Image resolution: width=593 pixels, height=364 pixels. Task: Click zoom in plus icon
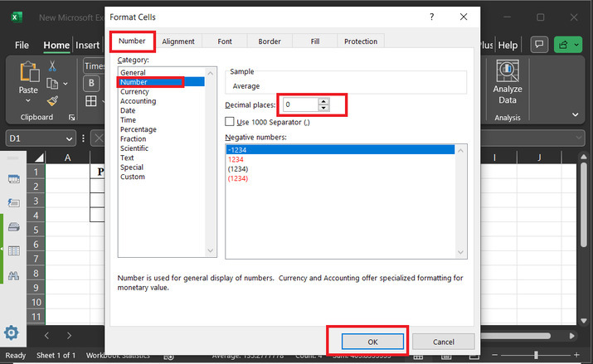point(576,355)
